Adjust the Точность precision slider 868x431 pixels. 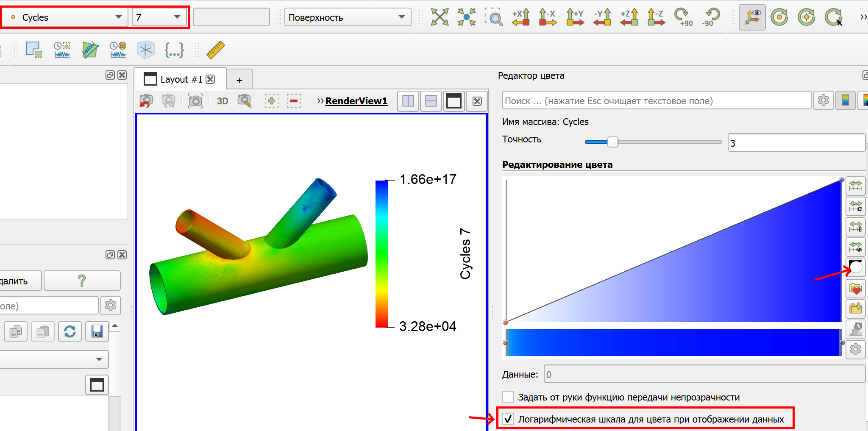coord(612,142)
